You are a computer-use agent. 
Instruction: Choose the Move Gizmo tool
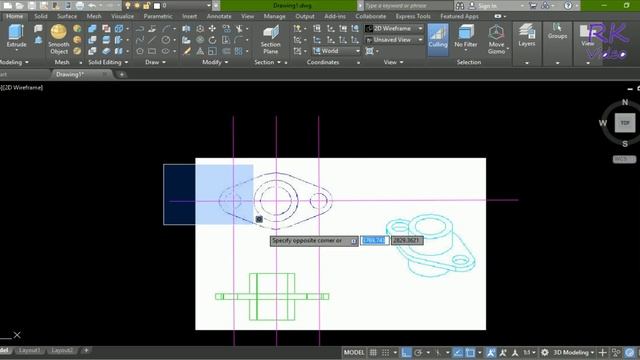click(x=496, y=39)
